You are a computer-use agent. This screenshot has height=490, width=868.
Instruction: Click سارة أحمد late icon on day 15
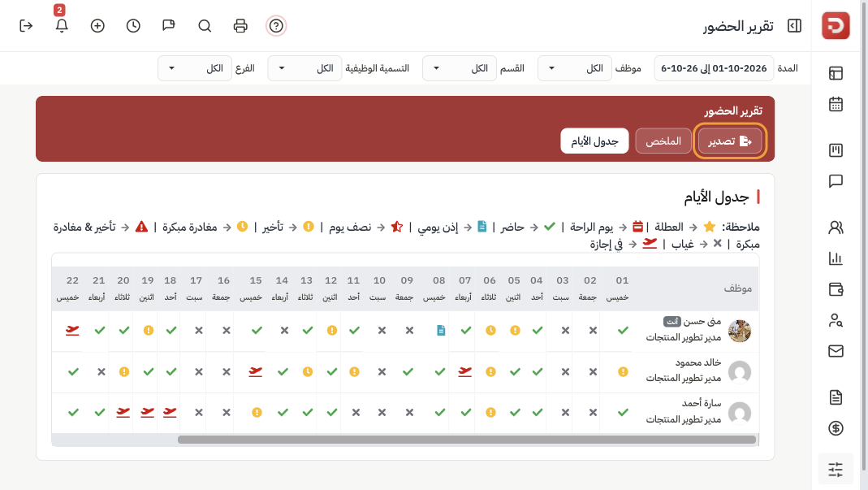click(257, 413)
